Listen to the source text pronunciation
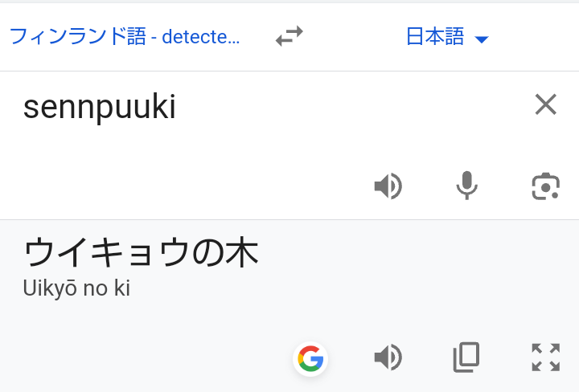The width and height of the screenshot is (579, 392). pyautogui.click(x=388, y=186)
